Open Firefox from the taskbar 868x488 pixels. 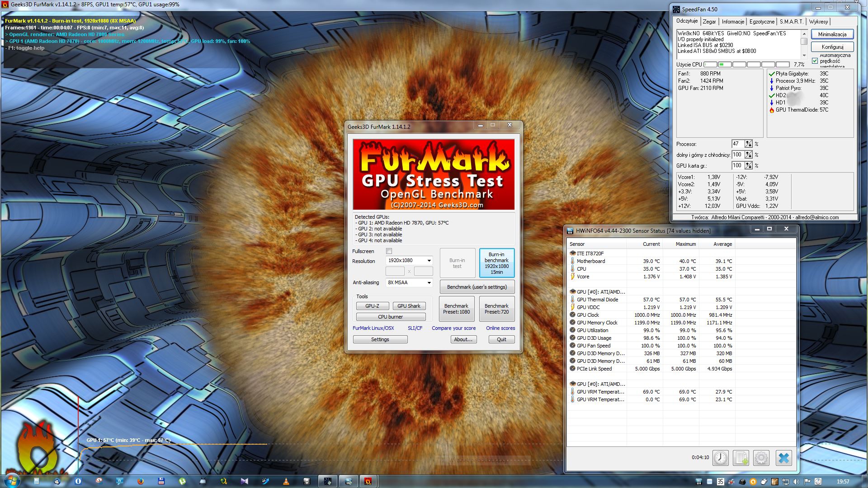coord(141,481)
